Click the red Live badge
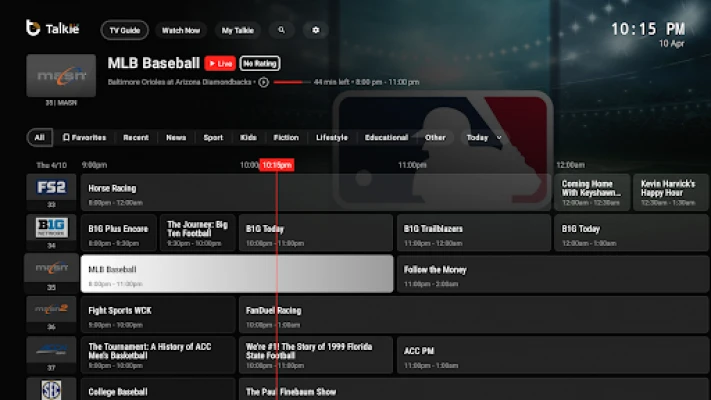The image size is (711, 400). point(219,63)
